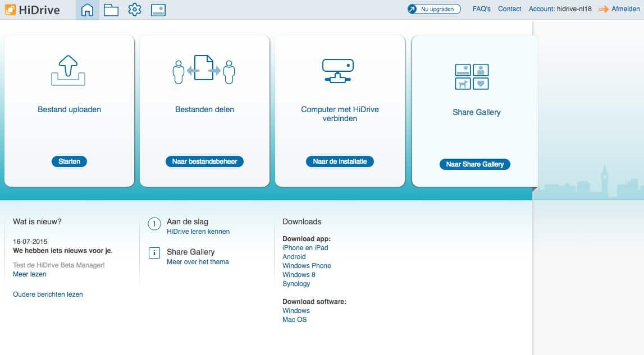Click the Share Gallery card title
644x355 pixels.
click(x=477, y=113)
